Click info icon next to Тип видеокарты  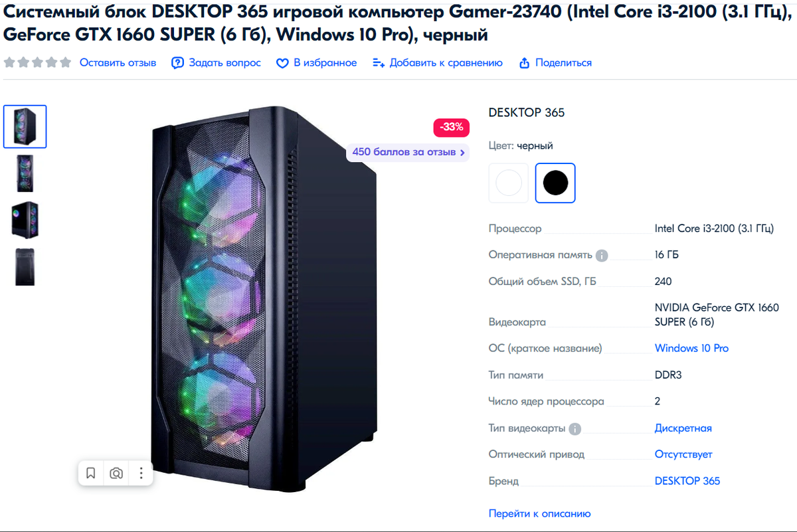(575, 429)
